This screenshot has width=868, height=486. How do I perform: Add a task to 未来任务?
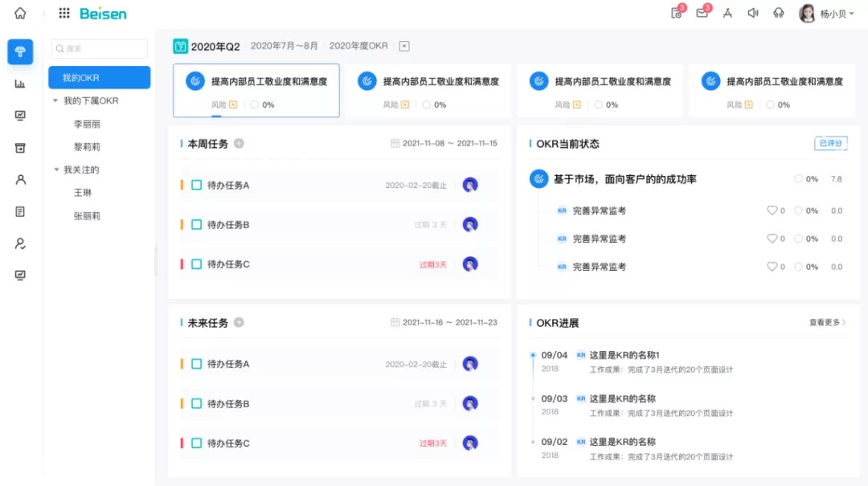point(239,322)
